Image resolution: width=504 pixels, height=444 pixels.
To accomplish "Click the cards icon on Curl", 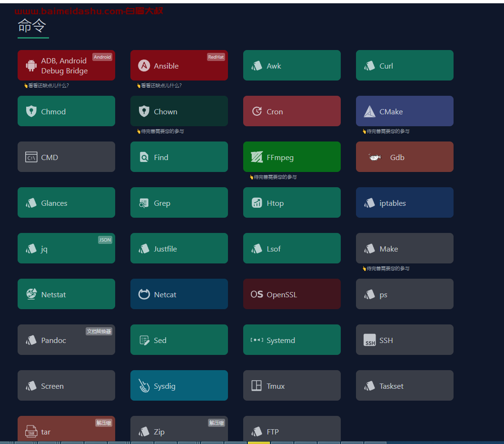I will click(369, 66).
